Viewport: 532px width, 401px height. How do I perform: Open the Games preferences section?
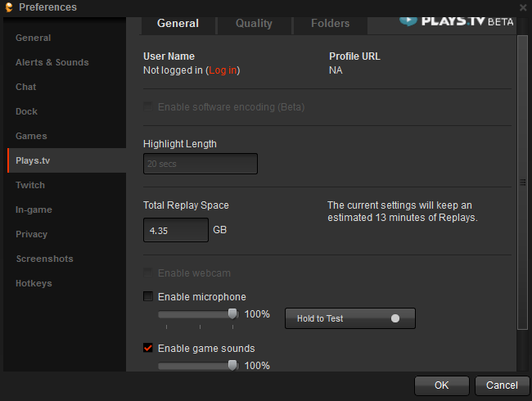(x=31, y=136)
